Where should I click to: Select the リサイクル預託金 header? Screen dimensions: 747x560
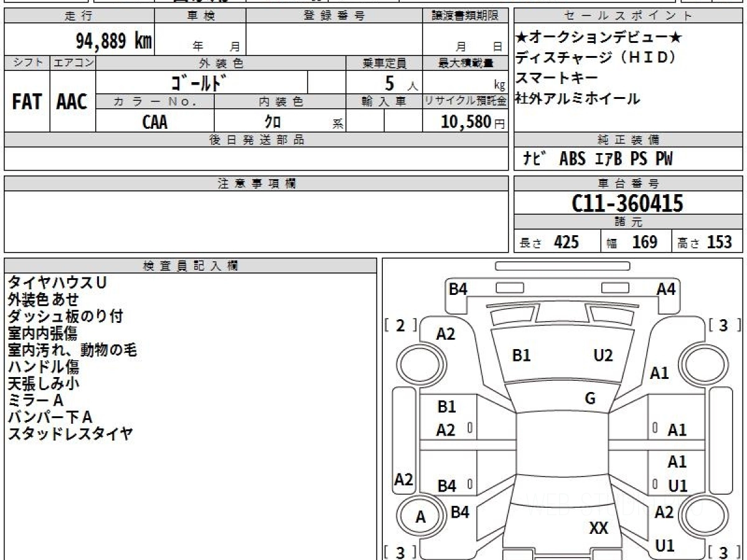pyautogui.click(x=466, y=101)
